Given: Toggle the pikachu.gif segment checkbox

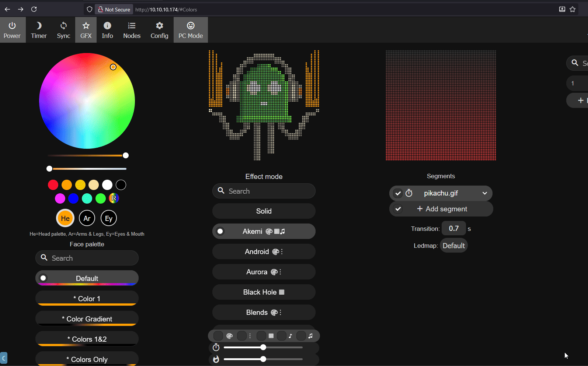Looking at the screenshot, I should coord(398,193).
